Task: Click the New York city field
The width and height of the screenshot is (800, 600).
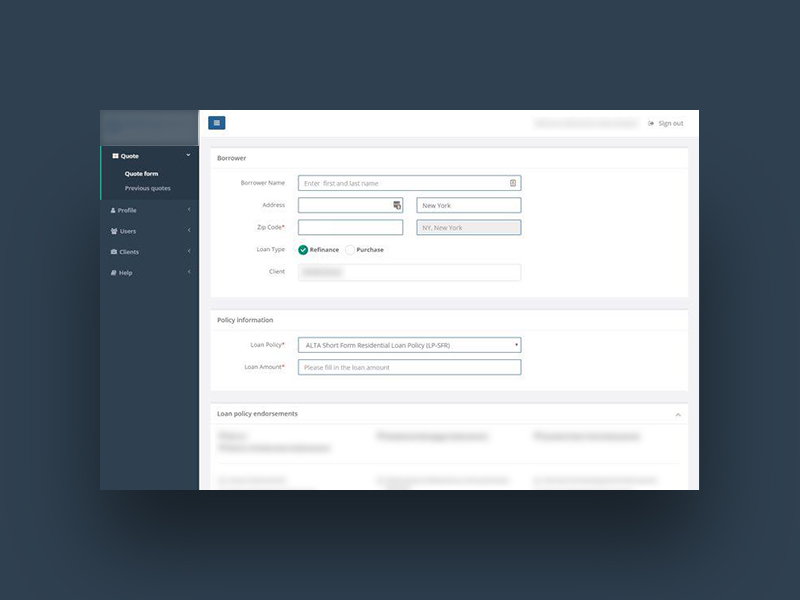Action: tap(468, 205)
